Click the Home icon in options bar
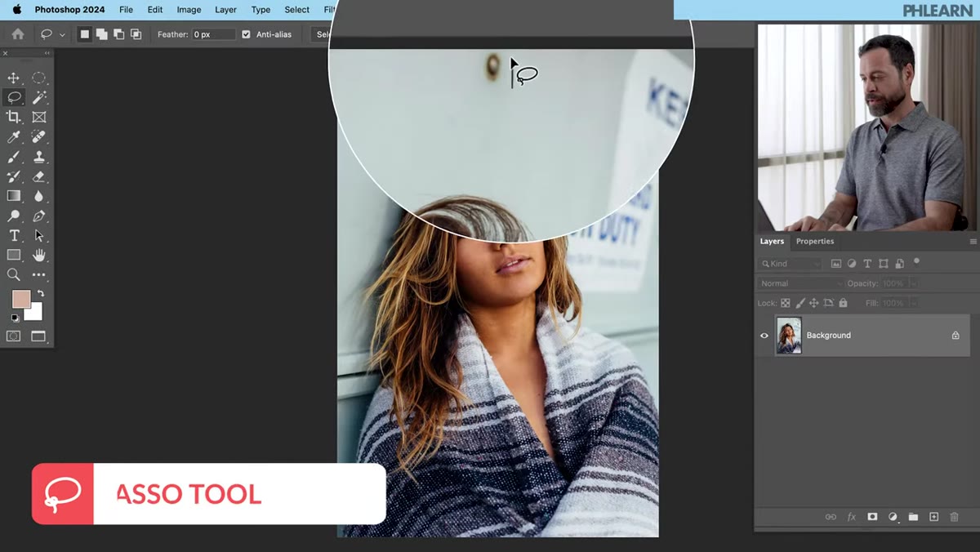This screenshot has height=552, width=980. point(18,34)
